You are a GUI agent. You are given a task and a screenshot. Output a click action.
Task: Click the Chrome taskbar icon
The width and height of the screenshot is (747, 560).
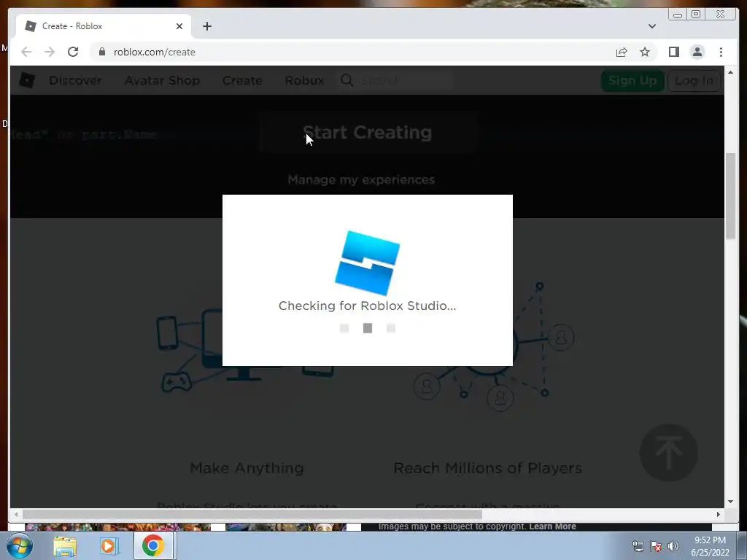(x=153, y=545)
